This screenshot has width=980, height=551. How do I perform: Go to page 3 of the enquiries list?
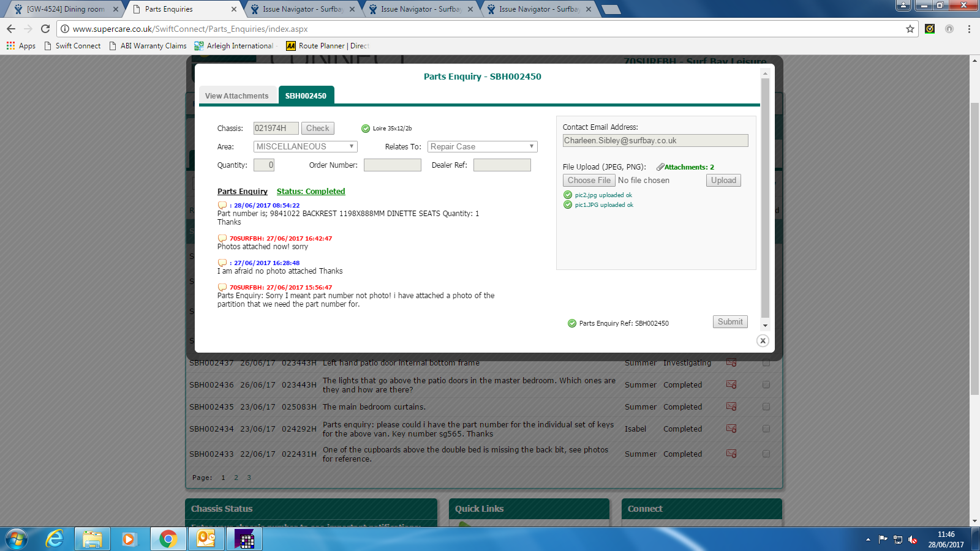(x=249, y=478)
